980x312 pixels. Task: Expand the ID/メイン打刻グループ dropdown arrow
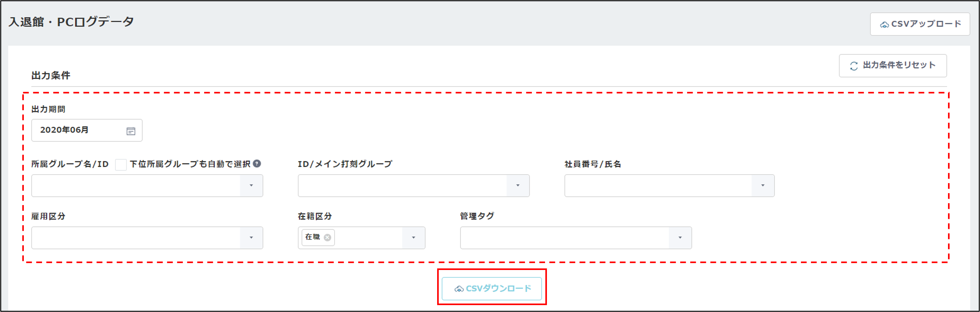tap(517, 185)
